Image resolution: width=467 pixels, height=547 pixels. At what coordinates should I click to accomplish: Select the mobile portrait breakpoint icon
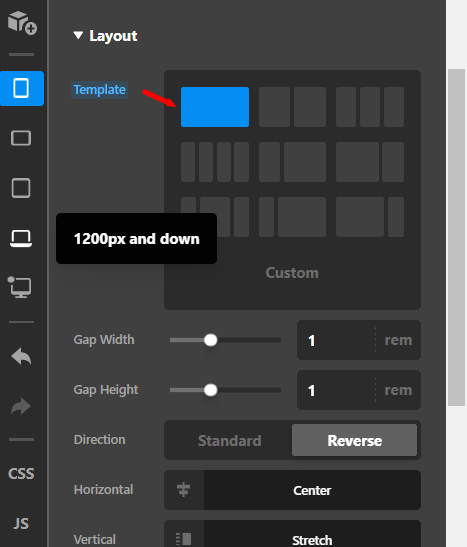[x=21, y=88]
